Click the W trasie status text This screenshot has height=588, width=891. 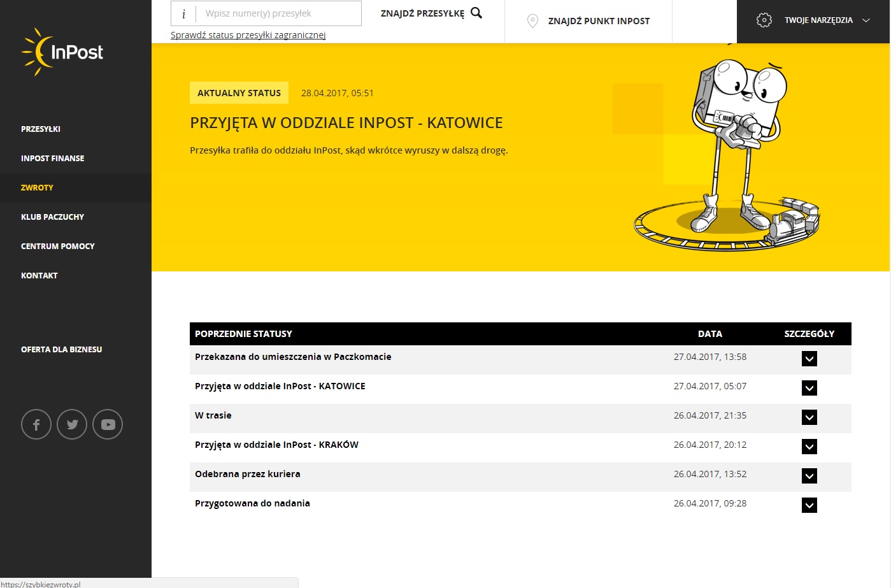[213, 415]
